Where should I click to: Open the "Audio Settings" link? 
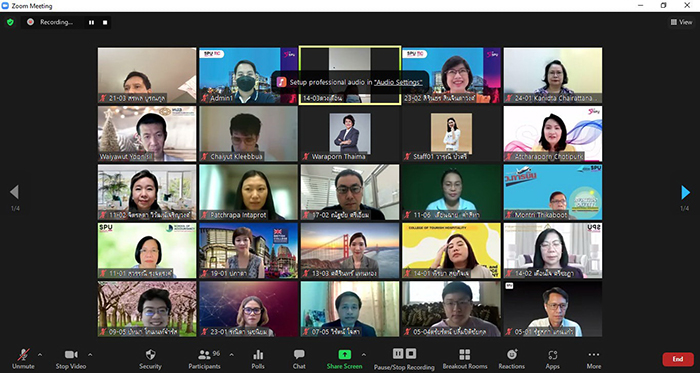pos(399,82)
